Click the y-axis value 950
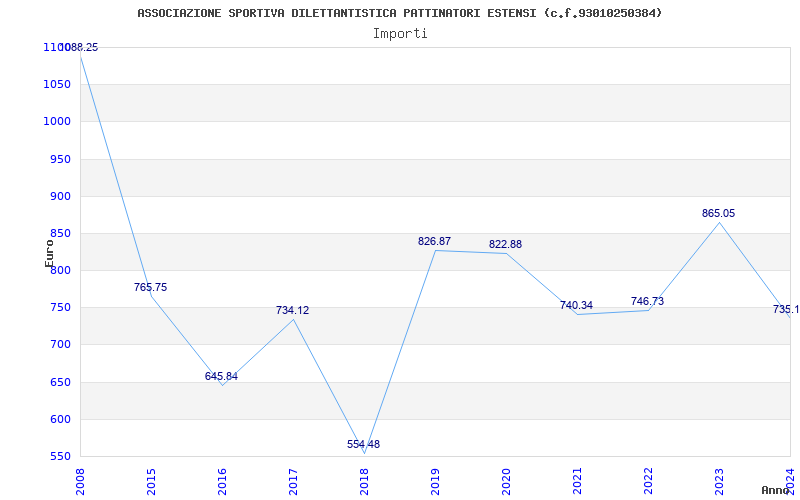800x500 pixels. (60, 159)
